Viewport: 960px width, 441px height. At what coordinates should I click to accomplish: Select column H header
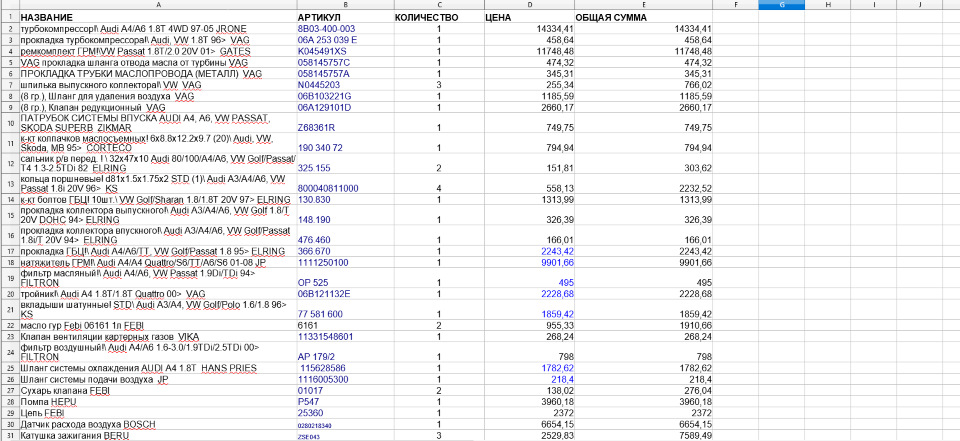point(827,5)
